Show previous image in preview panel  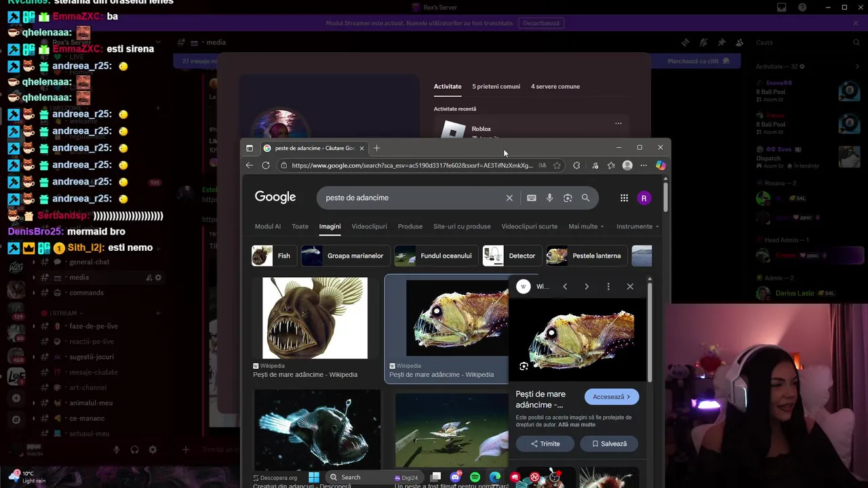click(x=565, y=287)
